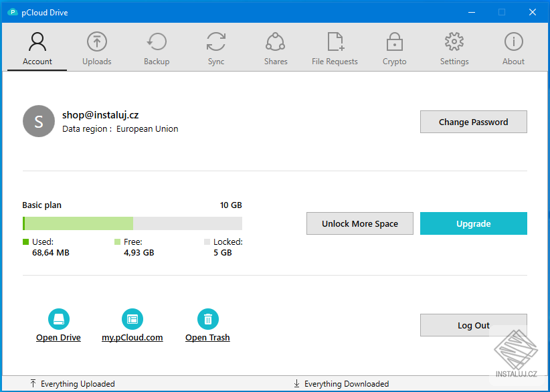Open the Account tab

[x=37, y=48]
